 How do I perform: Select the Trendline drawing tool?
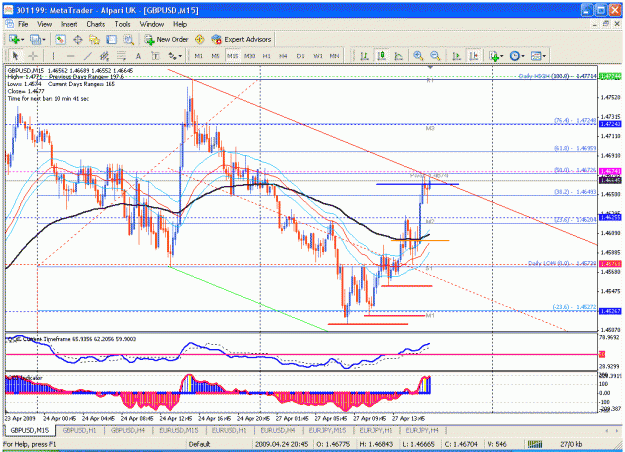pyautogui.click(x=88, y=56)
